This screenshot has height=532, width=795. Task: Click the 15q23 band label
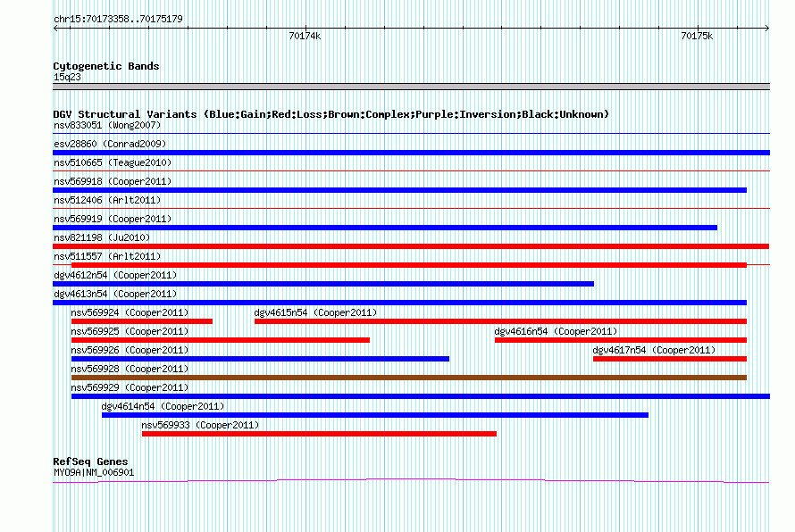coord(67,77)
